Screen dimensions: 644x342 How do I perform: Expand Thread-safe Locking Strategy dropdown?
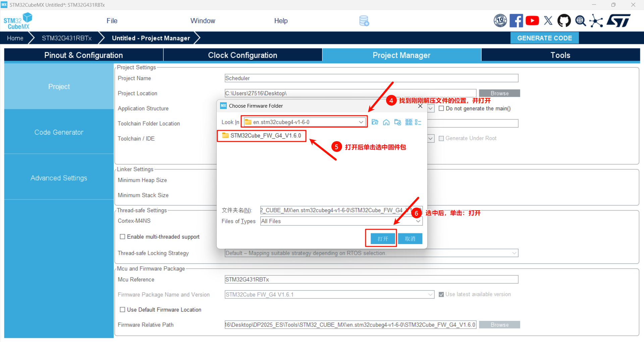(x=514, y=253)
